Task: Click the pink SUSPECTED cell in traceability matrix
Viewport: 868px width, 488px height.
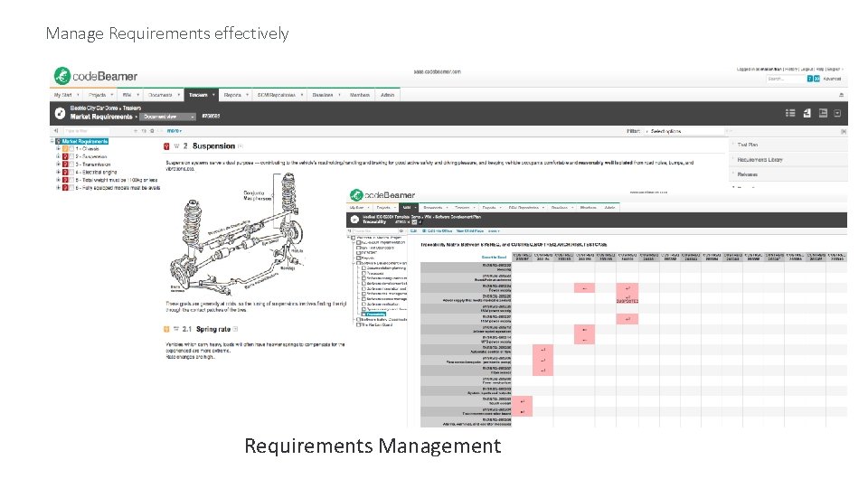Action: pos(627,298)
